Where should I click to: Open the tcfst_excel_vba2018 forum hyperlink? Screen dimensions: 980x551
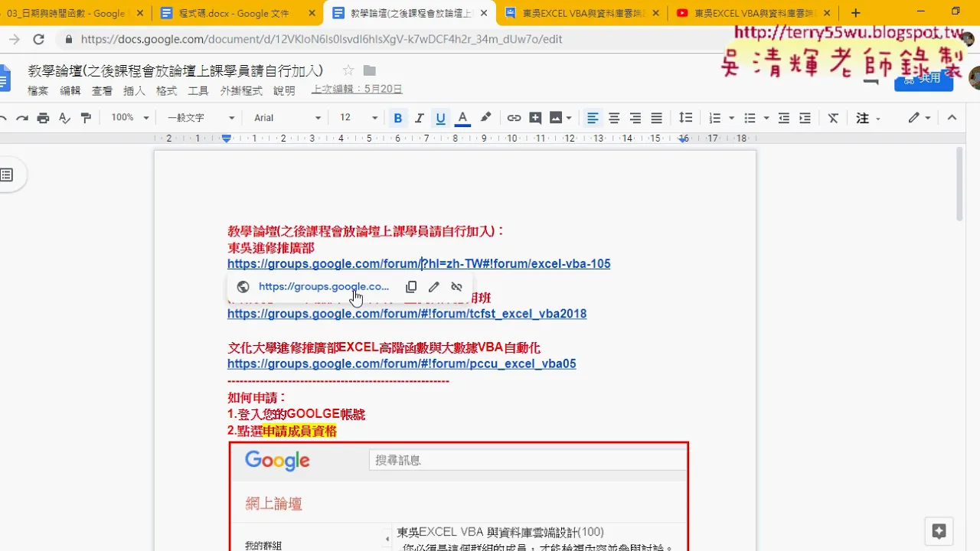407,314
